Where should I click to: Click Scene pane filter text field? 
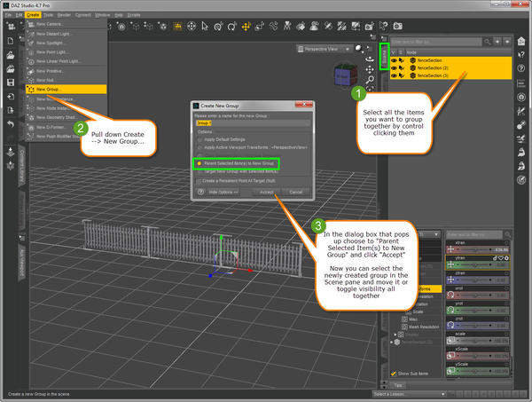coord(436,42)
